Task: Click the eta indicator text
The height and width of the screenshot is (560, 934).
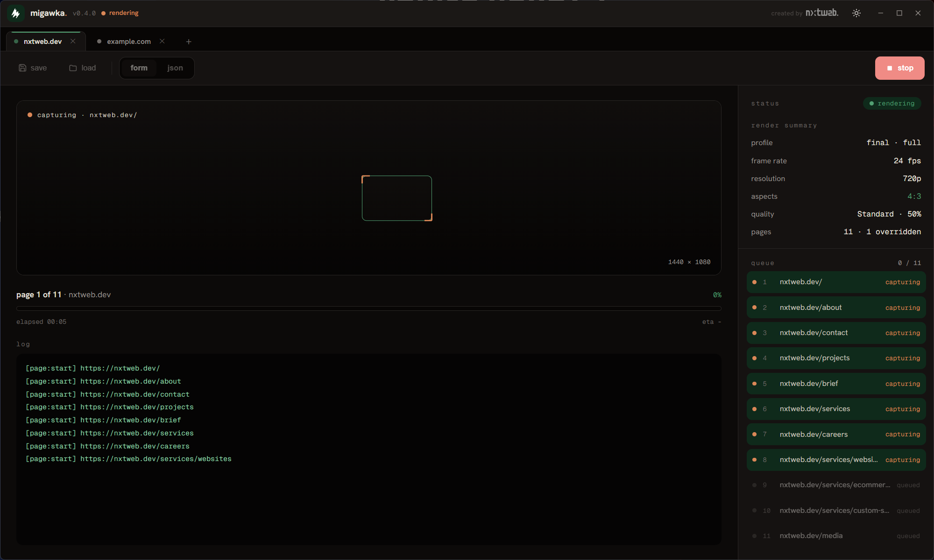Action: coord(712,322)
